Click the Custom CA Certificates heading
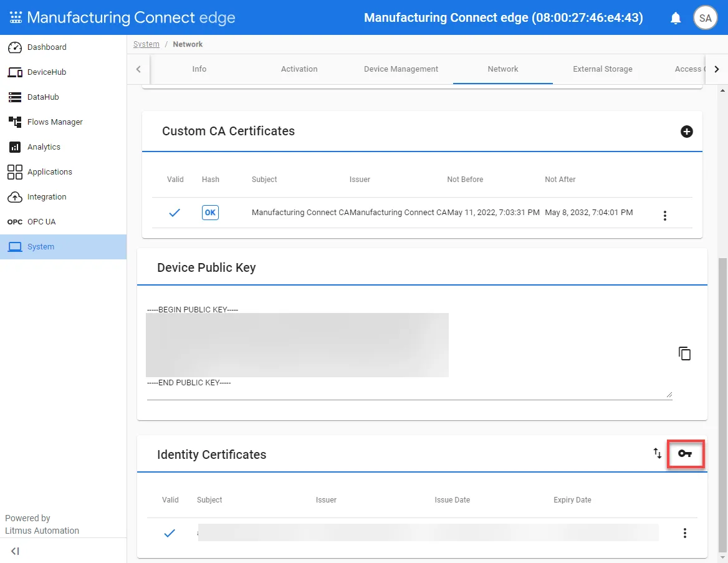Viewport: 728px width, 563px height. point(228,131)
